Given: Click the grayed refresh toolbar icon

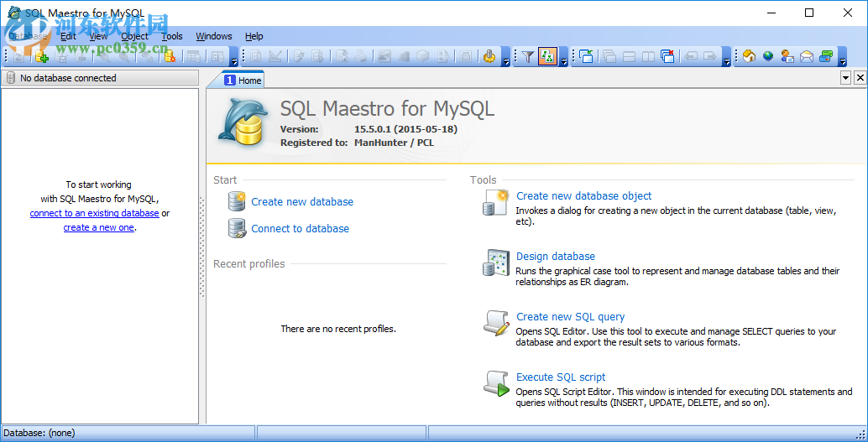Looking at the screenshot, I should point(18,56).
